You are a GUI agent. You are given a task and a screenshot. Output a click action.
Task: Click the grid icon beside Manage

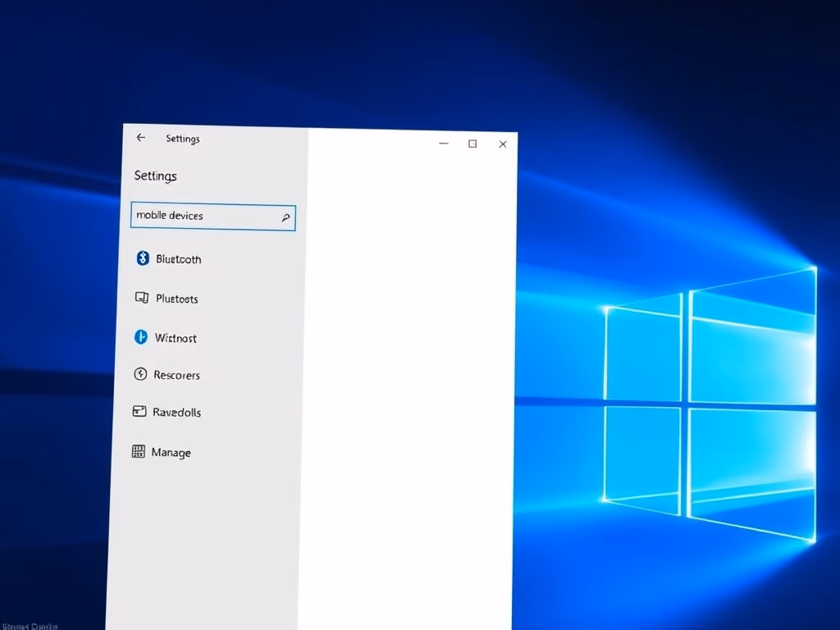139,451
